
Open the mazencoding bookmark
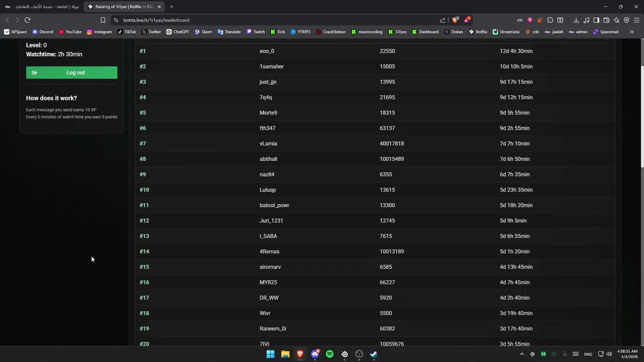pyautogui.click(x=367, y=32)
